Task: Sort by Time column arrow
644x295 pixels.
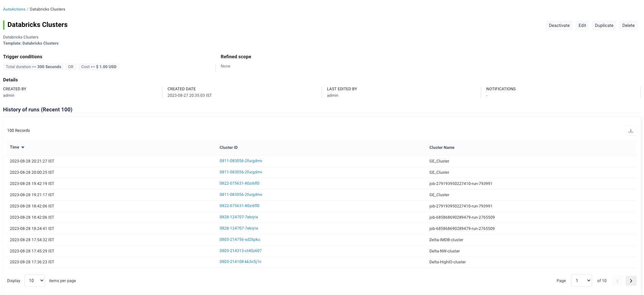Action: tap(23, 147)
